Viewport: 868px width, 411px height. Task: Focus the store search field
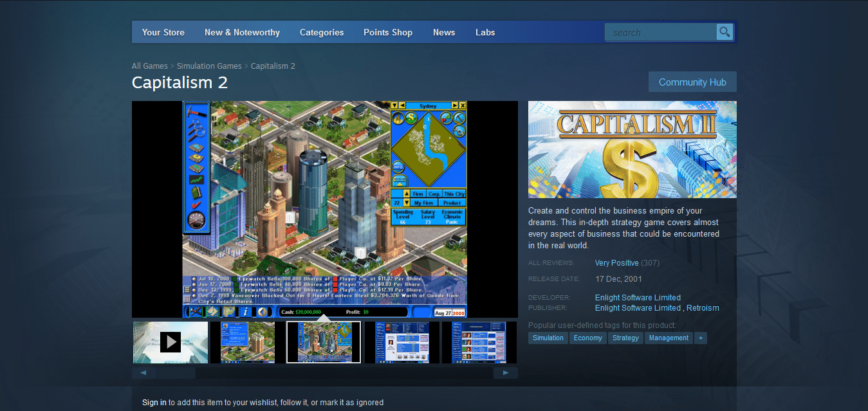point(661,32)
